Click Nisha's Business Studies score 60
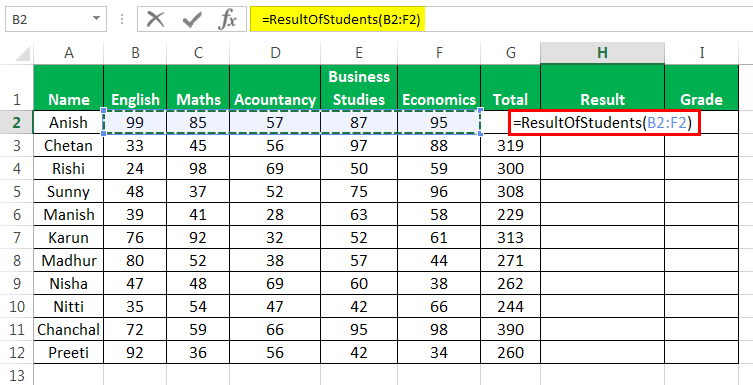 click(x=359, y=284)
